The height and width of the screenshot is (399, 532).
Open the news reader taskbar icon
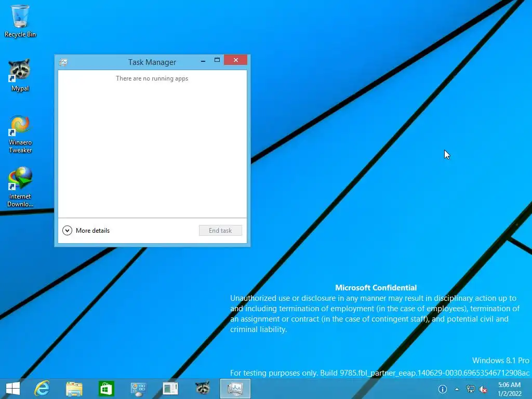point(170,389)
